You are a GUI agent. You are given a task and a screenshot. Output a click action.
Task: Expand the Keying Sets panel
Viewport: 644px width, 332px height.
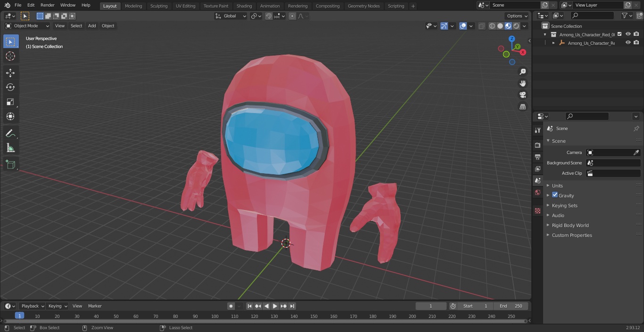[564, 205]
